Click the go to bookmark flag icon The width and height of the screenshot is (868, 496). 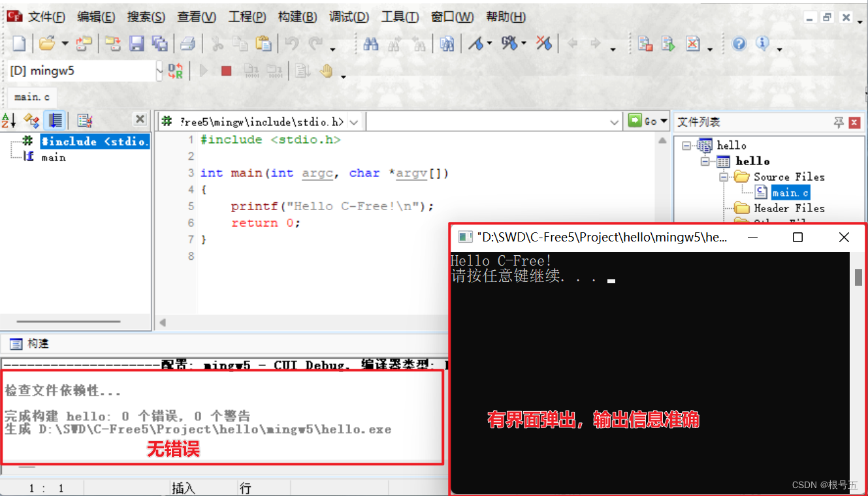[x=509, y=44]
